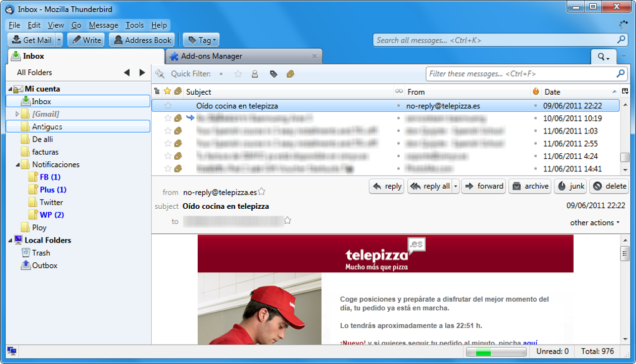Open the Get Mail dropdown arrow

tap(59, 40)
